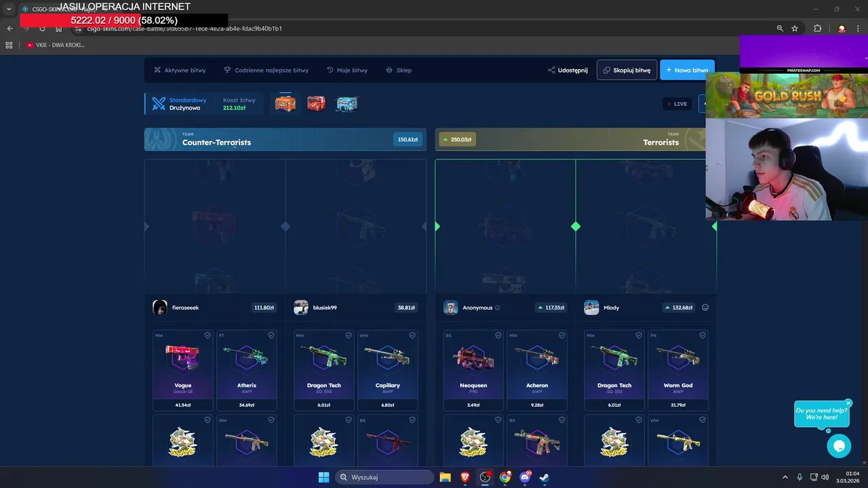Screen dimensions: 868x488
Task: Click the 'Do you need help?' message
Action: (x=821, y=414)
